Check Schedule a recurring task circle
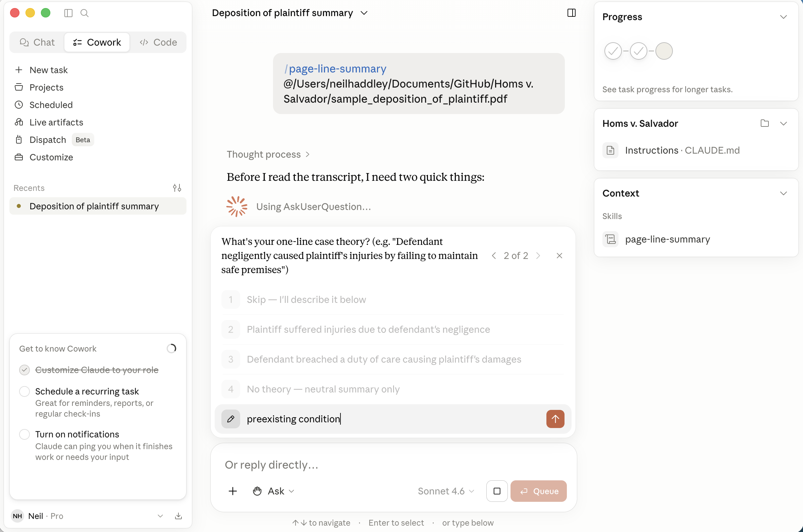The width and height of the screenshot is (803, 532). point(24,391)
